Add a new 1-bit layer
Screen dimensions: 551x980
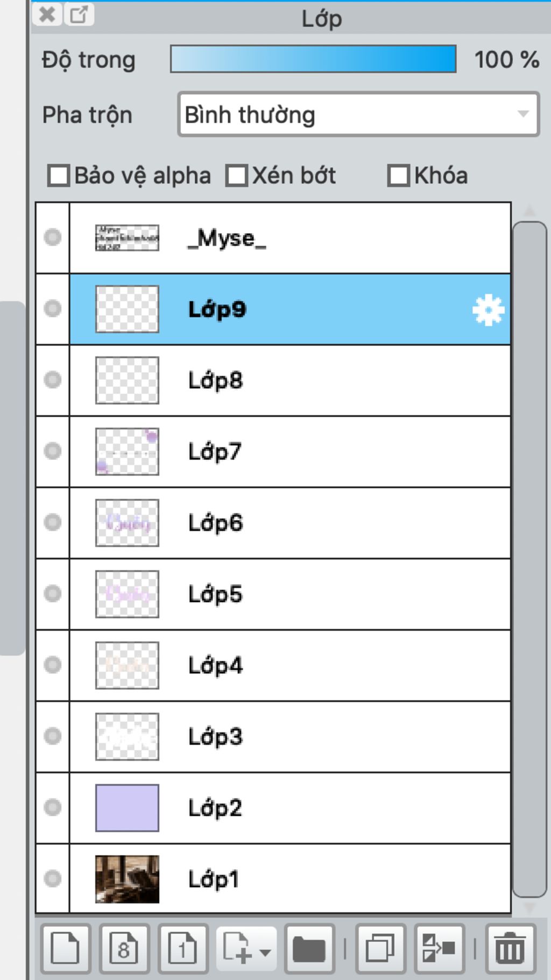[x=182, y=948]
